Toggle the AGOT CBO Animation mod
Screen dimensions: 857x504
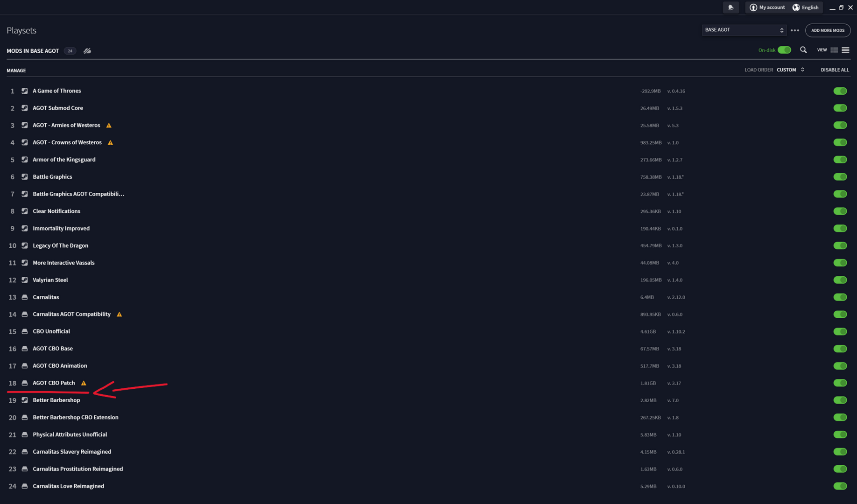(x=840, y=366)
